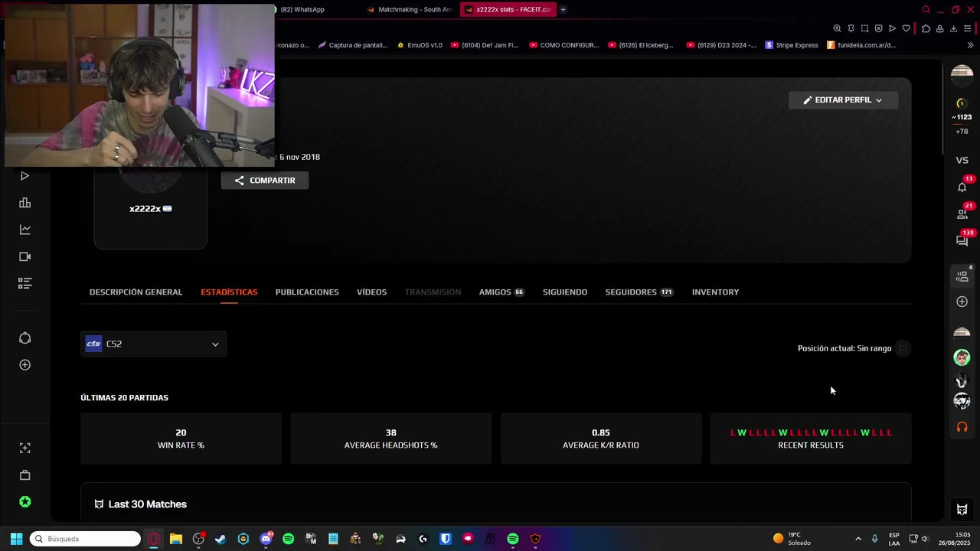Click the pin icon in browser toolbar
Screen dimensions: 980x551
tap(851, 28)
